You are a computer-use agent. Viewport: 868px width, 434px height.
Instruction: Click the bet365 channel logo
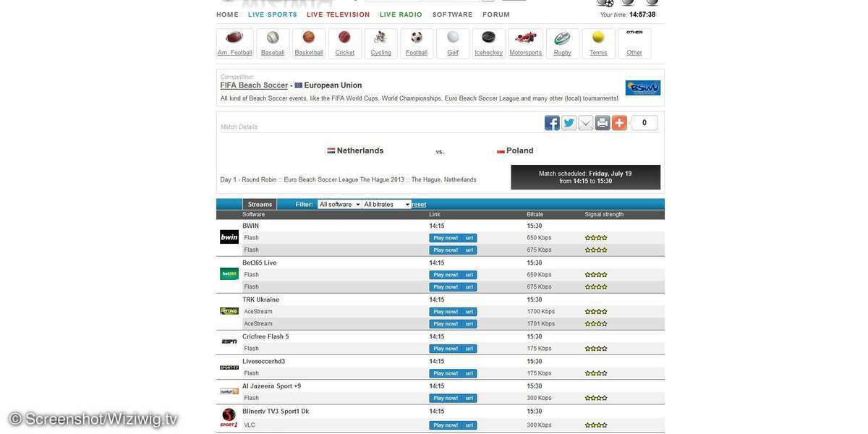[229, 274]
